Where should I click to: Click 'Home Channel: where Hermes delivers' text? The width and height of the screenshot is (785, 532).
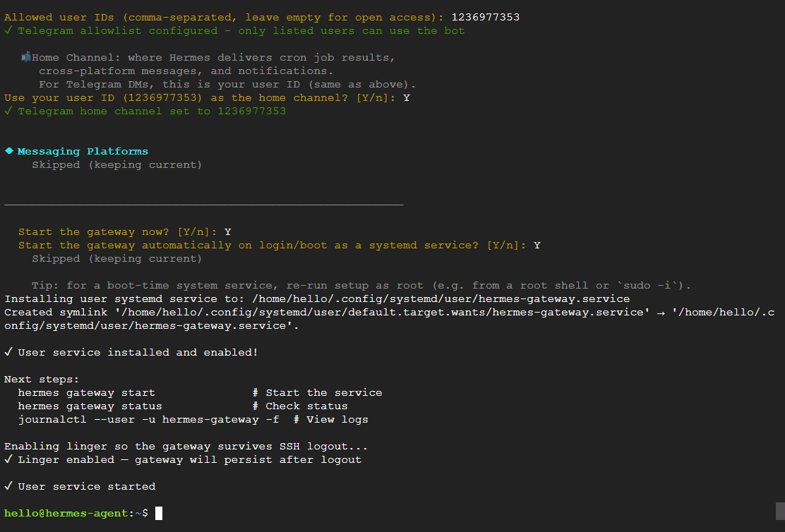tap(213, 58)
